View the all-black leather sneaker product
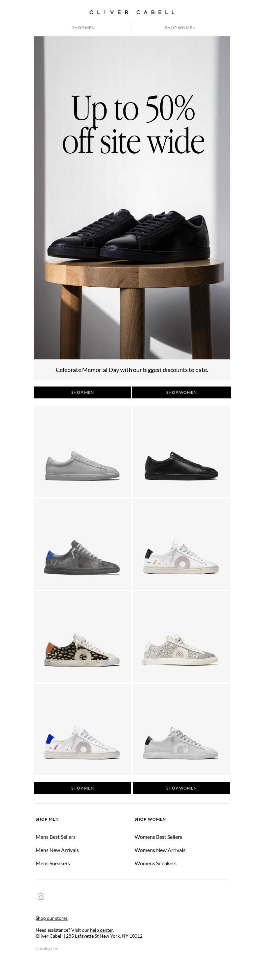This screenshot has width=264, height=980. click(181, 451)
